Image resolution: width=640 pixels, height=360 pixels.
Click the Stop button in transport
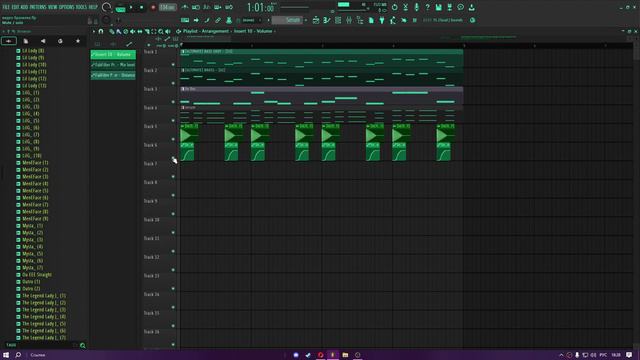(142, 7)
